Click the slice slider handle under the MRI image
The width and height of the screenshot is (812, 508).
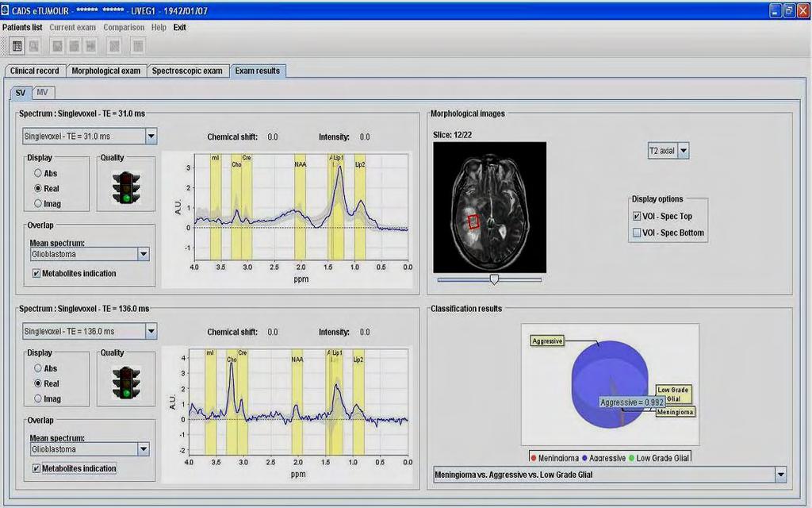pyautogui.click(x=494, y=280)
